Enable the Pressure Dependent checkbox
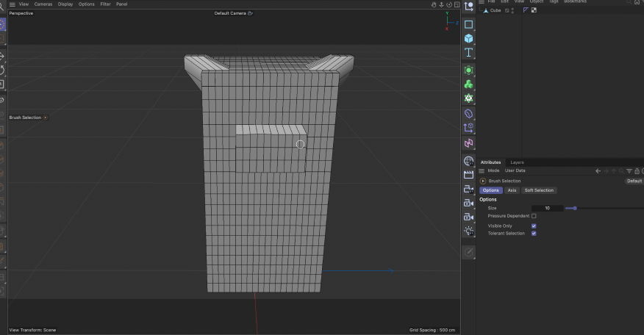644x335 pixels. click(x=534, y=216)
